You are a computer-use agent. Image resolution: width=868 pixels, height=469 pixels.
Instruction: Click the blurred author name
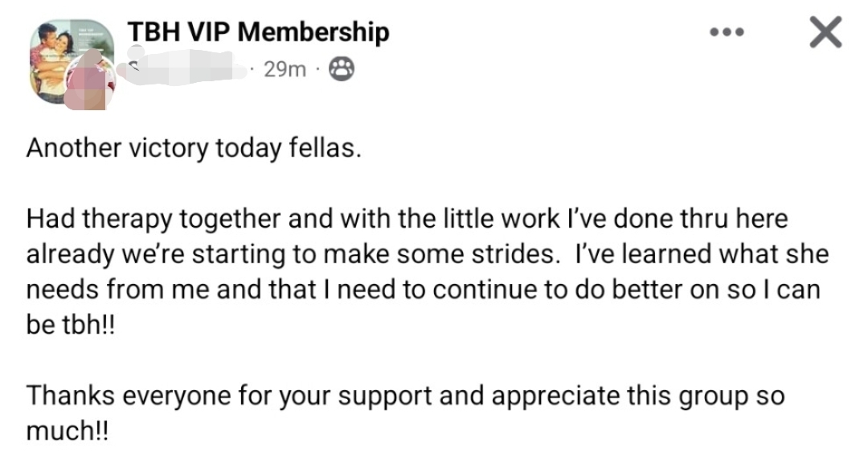coord(183,69)
